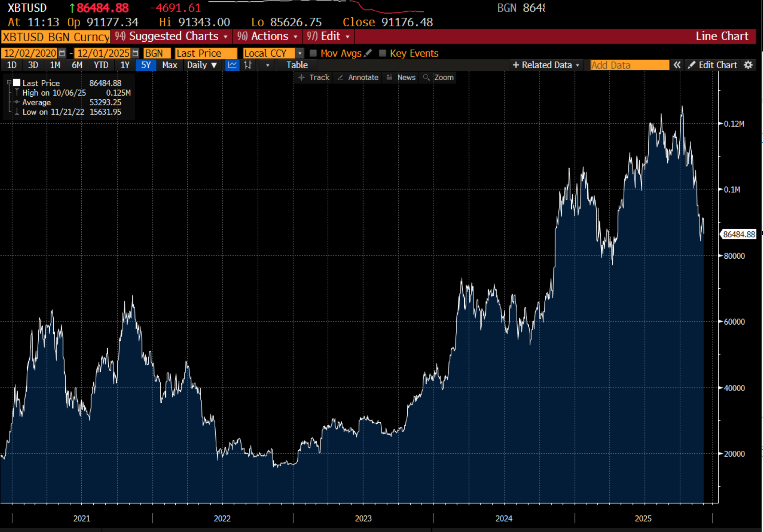Screen dimensions: 763x532
Task: Enable the Key Events checkbox
Action: 382,53
